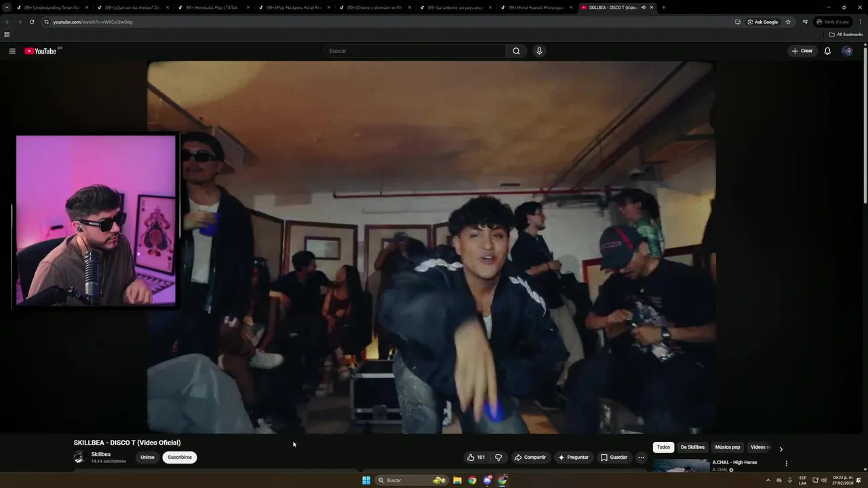Open the YouTube notifications bell
868x488 pixels.
827,51
